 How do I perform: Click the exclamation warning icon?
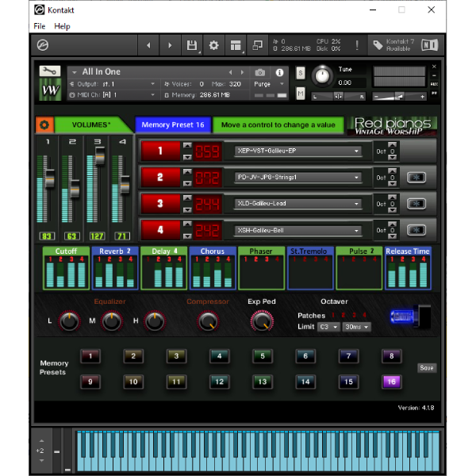357,45
